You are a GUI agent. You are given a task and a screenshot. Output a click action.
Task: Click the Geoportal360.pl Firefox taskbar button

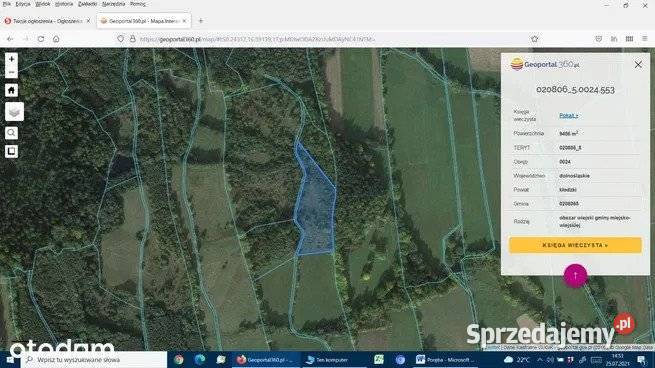pos(266,360)
